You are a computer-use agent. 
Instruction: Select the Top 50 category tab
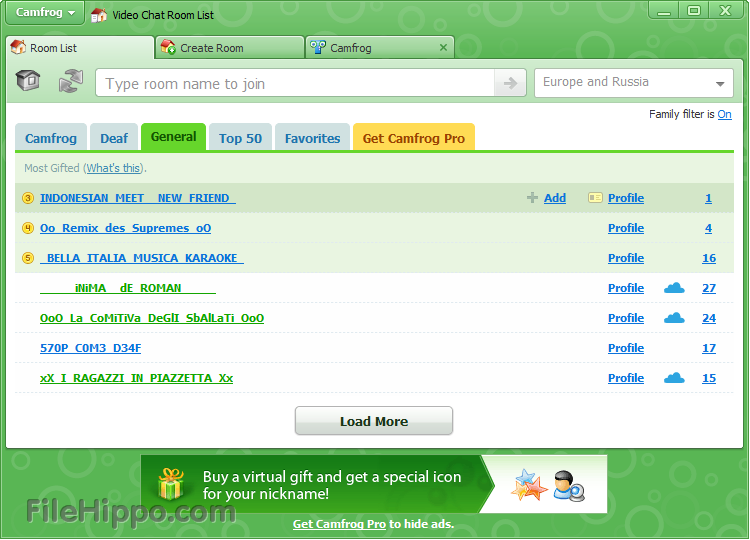(x=240, y=139)
